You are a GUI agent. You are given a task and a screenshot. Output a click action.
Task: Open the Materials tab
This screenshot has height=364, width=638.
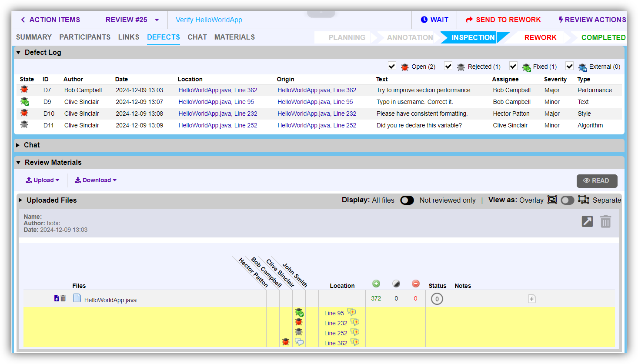(234, 37)
